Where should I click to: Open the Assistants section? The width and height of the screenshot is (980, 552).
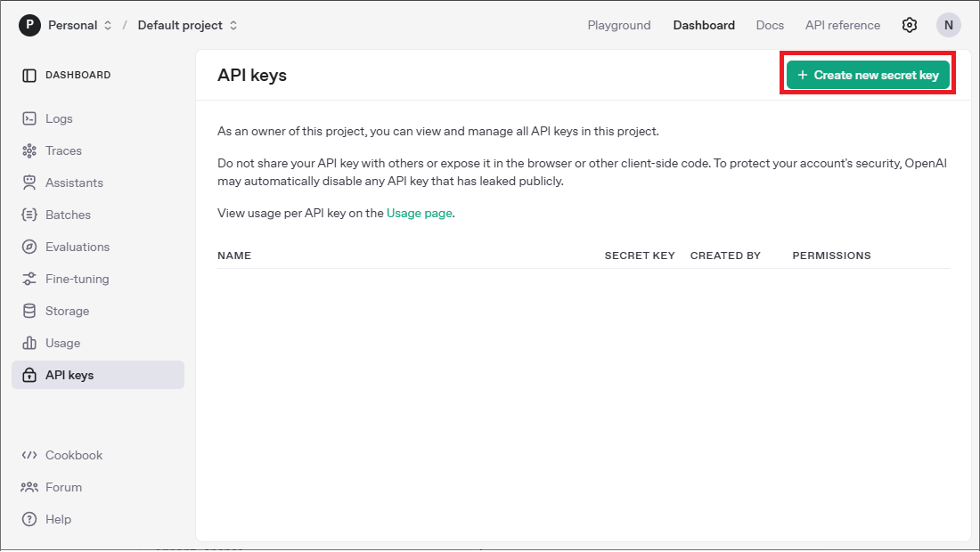click(x=74, y=183)
